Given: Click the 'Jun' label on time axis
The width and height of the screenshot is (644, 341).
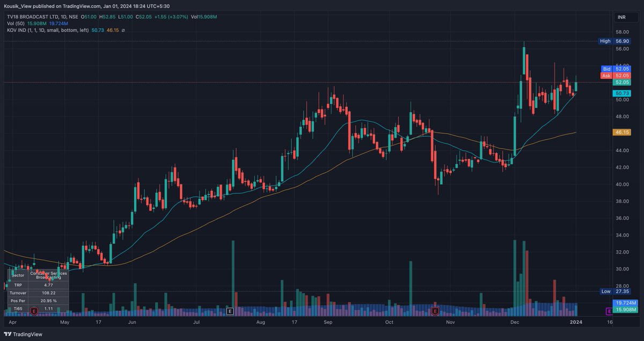Looking at the screenshot, I should click(133, 322).
